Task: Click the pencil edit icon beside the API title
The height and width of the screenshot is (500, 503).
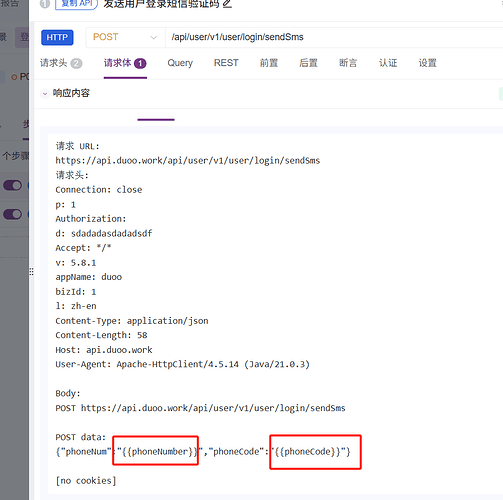Action: tap(227, 4)
